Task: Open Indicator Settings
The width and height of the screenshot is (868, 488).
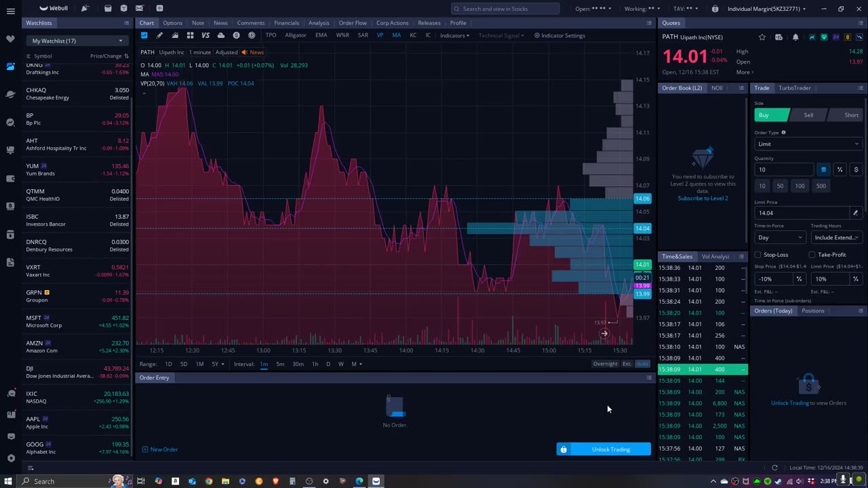Action: pos(559,35)
